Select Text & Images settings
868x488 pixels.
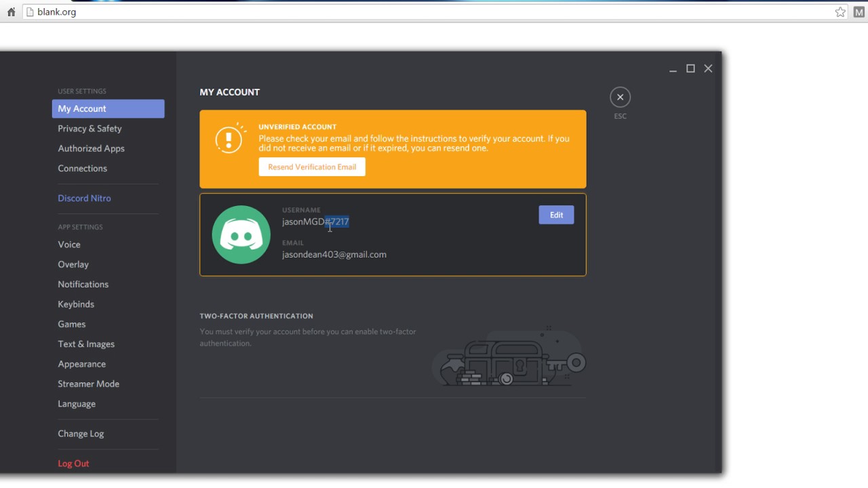pyautogui.click(x=86, y=344)
